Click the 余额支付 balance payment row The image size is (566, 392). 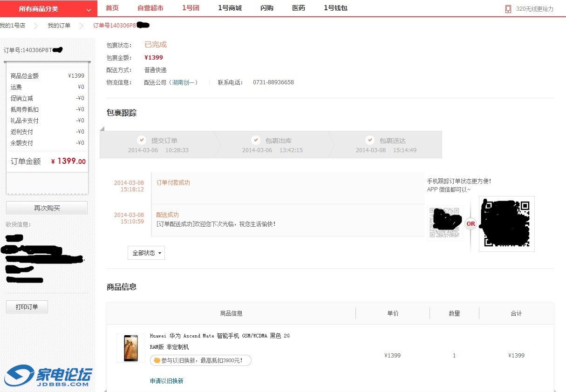[x=48, y=143]
